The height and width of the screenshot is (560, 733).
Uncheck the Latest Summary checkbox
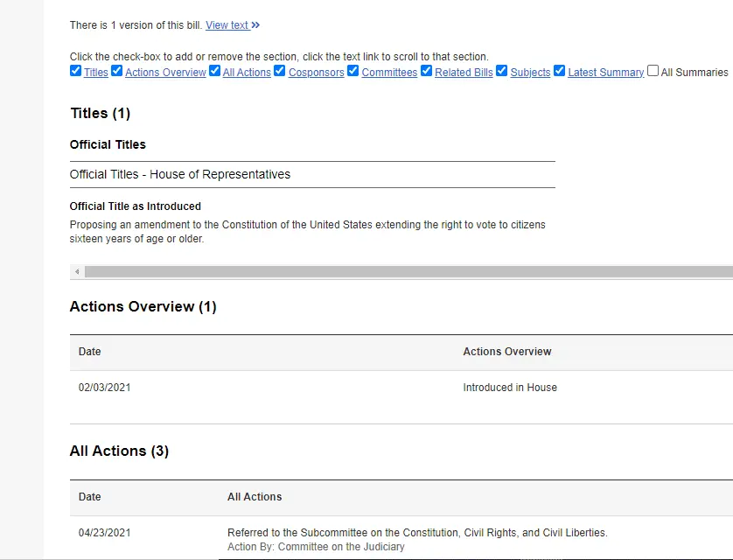(x=560, y=71)
